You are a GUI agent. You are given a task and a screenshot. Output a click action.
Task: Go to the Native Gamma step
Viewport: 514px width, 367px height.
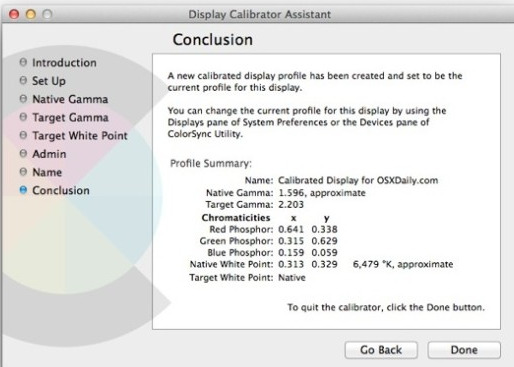(x=70, y=99)
